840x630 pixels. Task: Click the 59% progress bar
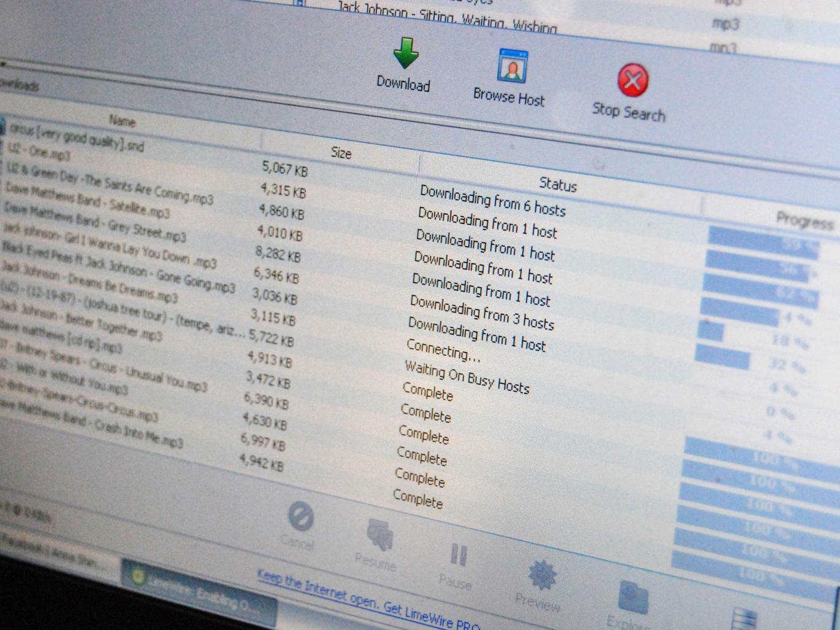[x=763, y=242]
